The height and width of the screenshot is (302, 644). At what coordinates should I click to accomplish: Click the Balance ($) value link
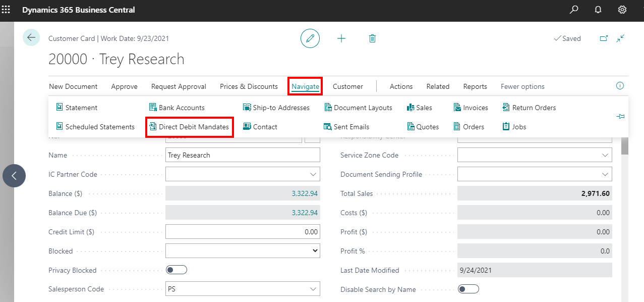[305, 193]
